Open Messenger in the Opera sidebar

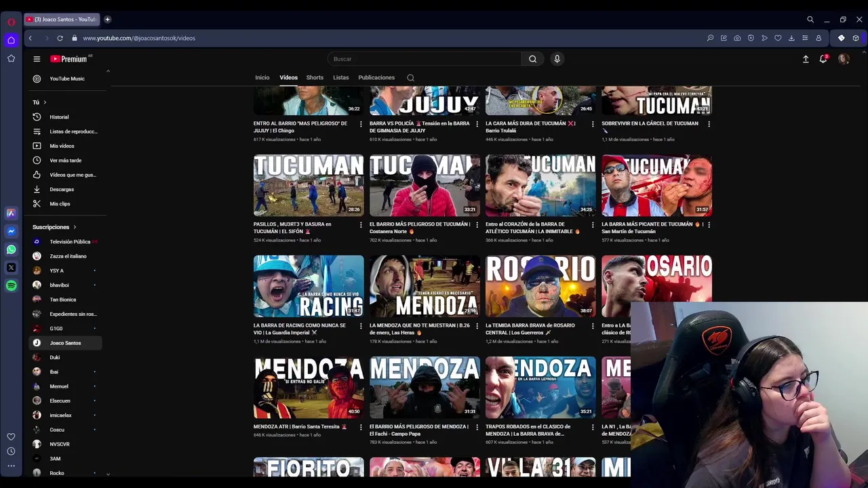[11, 231]
